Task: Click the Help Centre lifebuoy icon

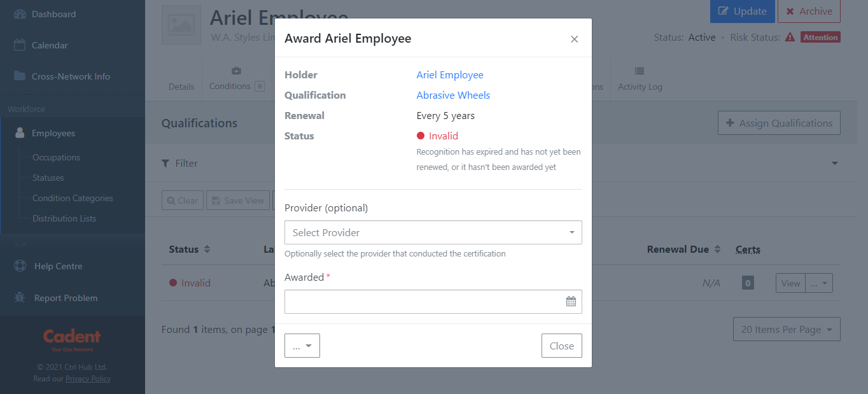Action: 20,266
